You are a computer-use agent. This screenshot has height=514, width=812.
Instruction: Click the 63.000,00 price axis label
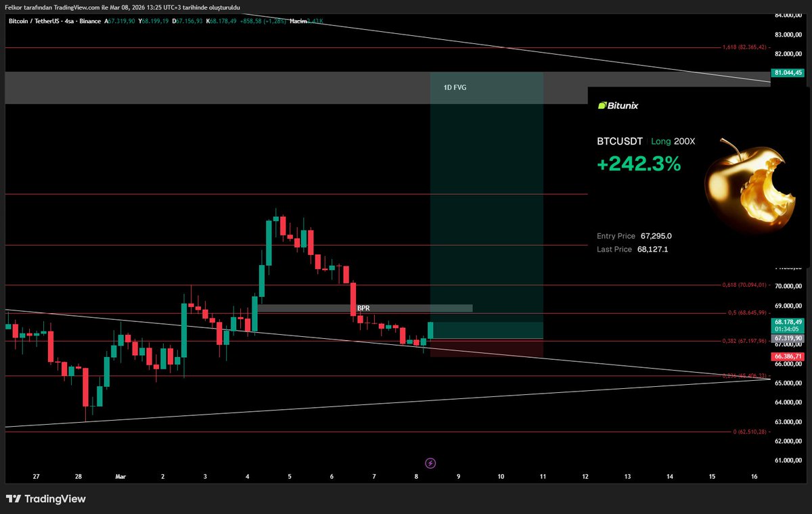pyautogui.click(x=788, y=422)
